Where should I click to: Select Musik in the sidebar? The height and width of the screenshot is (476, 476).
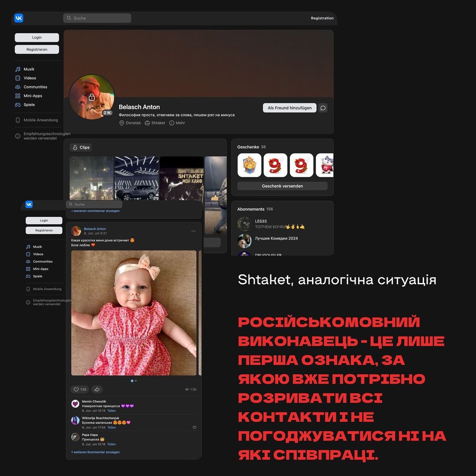29,69
